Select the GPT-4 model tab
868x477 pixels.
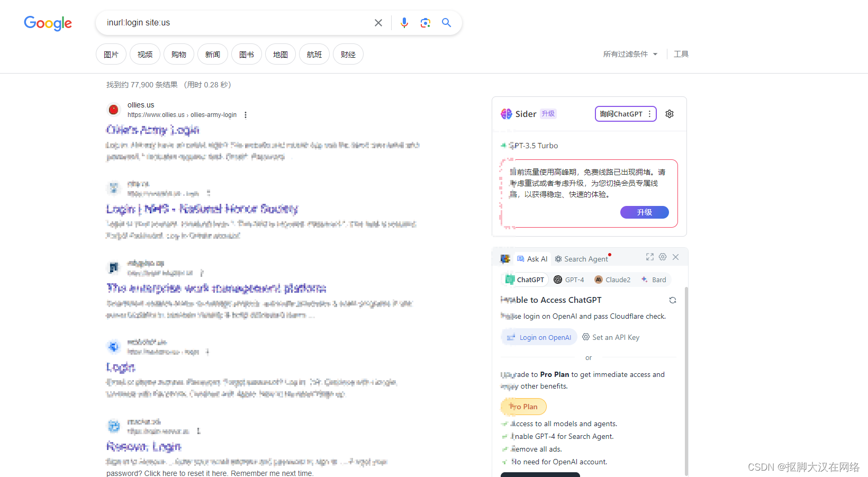pyautogui.click(x=569, y=280)
